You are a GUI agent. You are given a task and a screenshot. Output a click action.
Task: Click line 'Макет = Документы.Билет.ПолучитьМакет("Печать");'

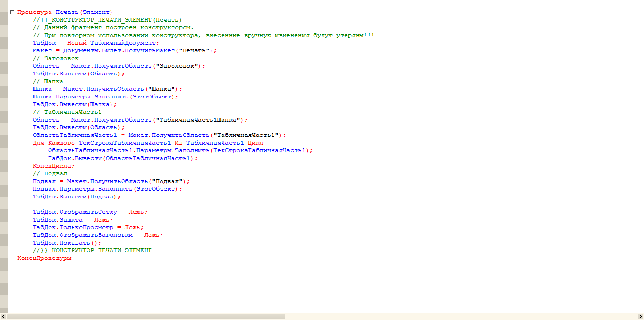[x=124, y=51]
